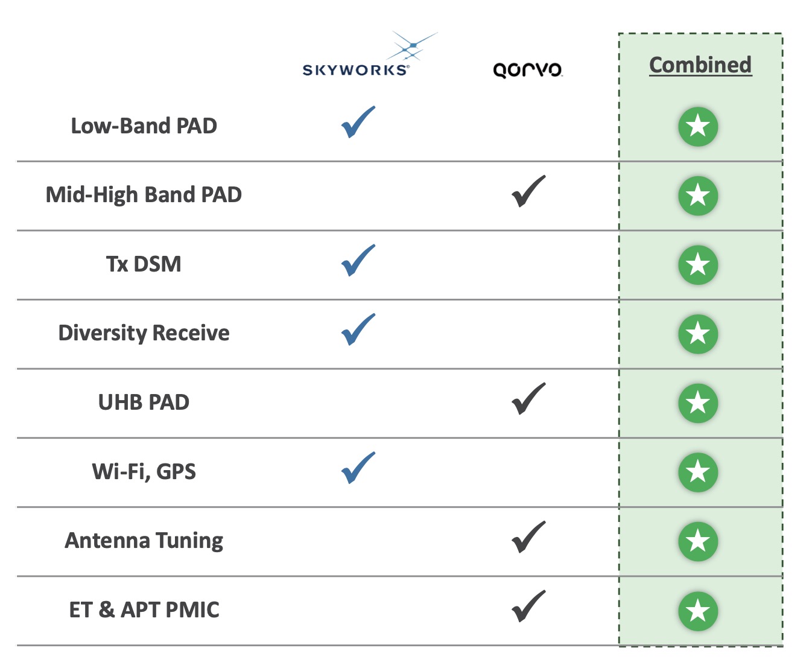Click the black checkmark for Mid-High Band PAD
This screenshot has height=665, width=812.
click(x=528, y=192)
